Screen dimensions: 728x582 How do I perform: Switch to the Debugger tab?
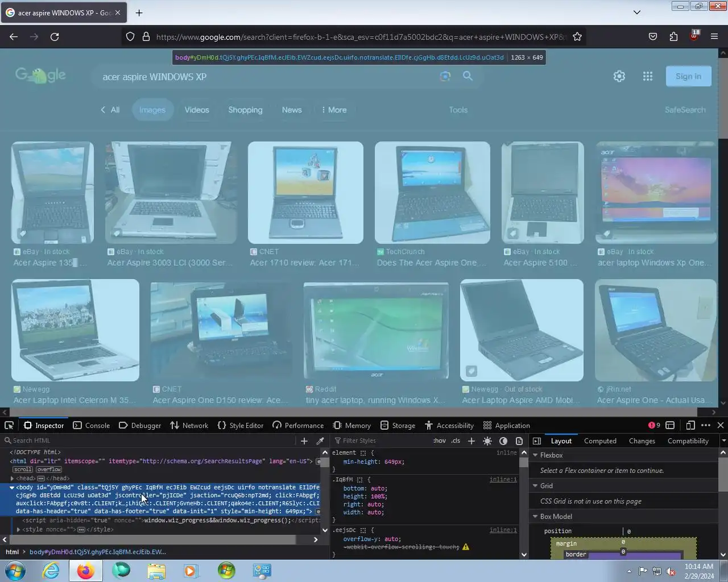[140, 425]
